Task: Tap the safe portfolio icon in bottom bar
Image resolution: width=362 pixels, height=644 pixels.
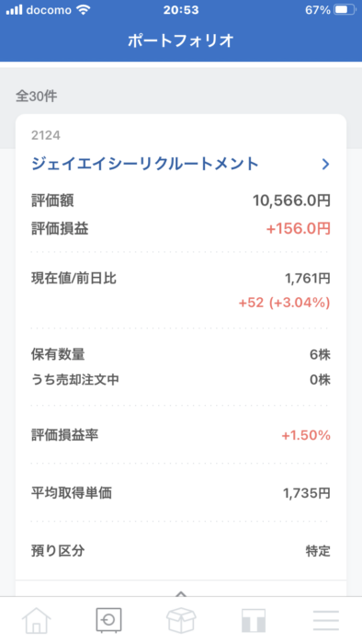Action: (108, 620)
